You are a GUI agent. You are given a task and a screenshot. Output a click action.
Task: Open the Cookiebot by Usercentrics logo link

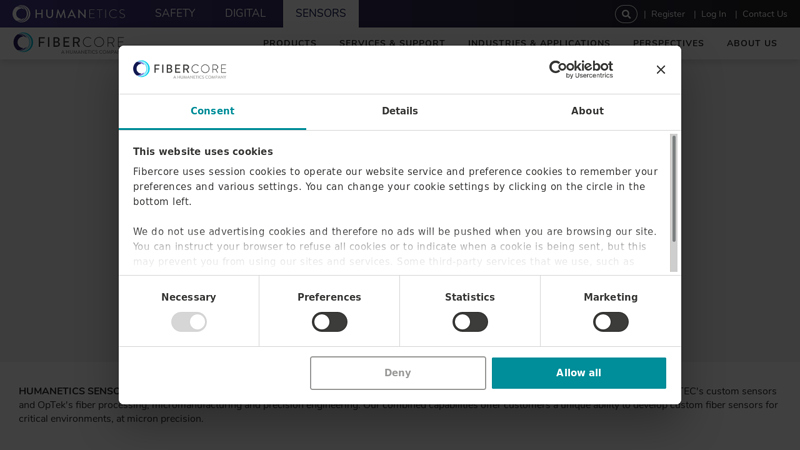click(x=580, y=69)
